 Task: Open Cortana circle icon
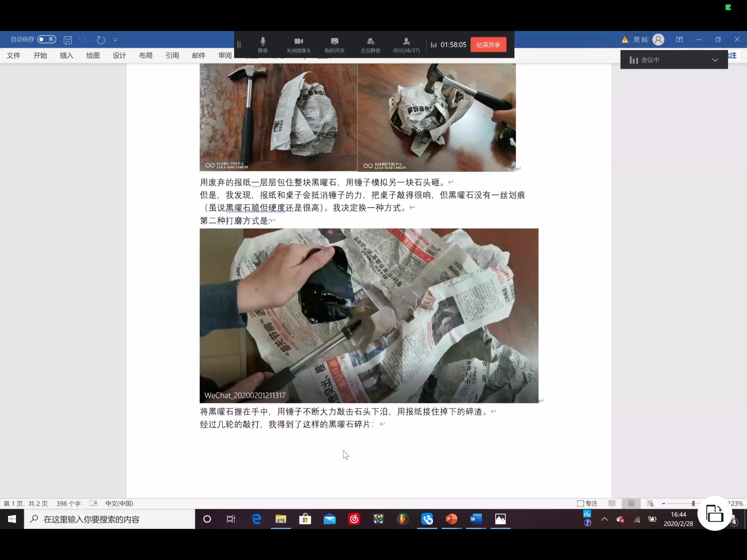coord(207,519)
